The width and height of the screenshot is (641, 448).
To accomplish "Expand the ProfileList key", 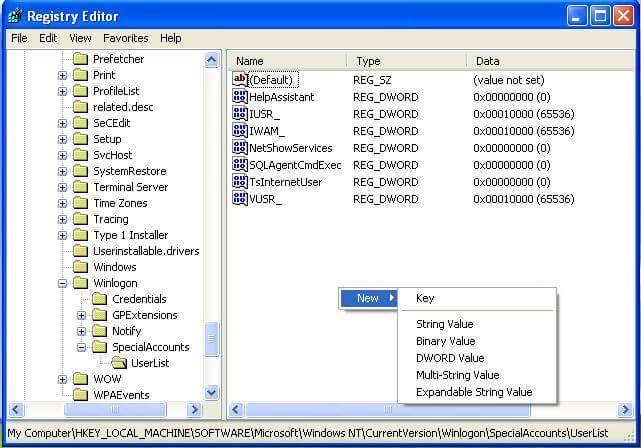I will (x=63, y=92).
